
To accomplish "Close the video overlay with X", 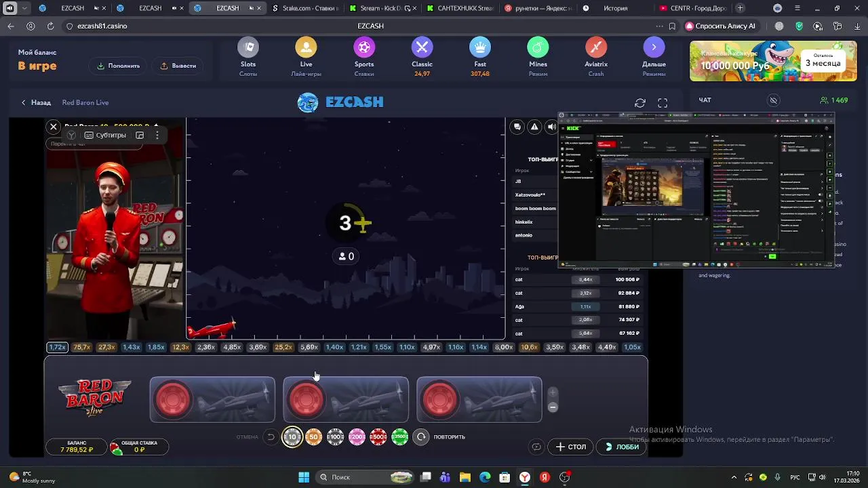I will 54,126.
